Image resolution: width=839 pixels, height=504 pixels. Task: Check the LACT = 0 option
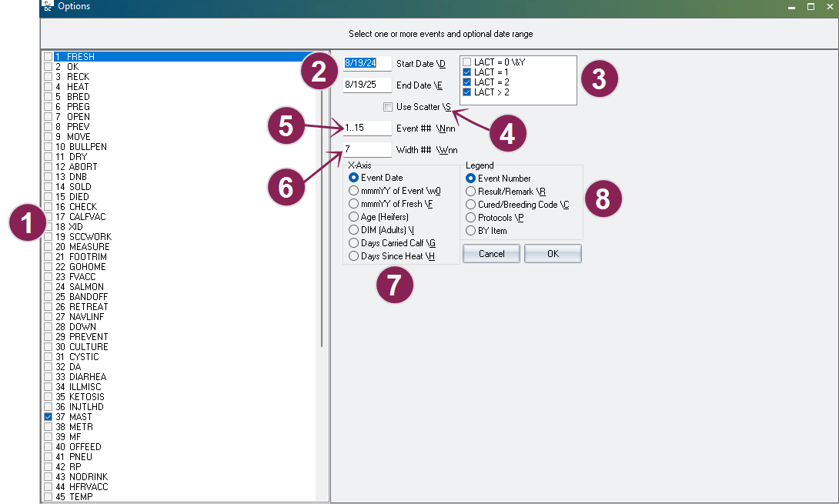(x=467, y=62)
